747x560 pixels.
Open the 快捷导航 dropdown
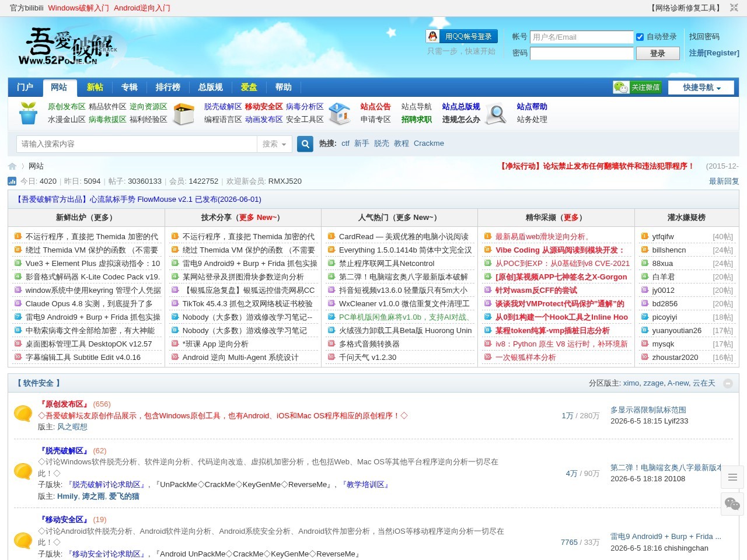[x=701, y=87]
